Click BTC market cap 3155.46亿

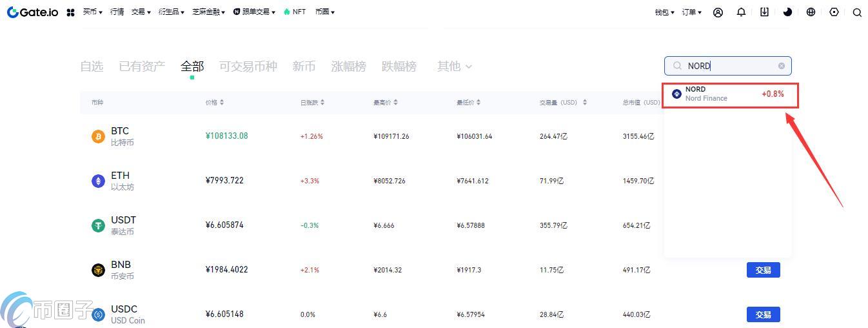point(638,136)
